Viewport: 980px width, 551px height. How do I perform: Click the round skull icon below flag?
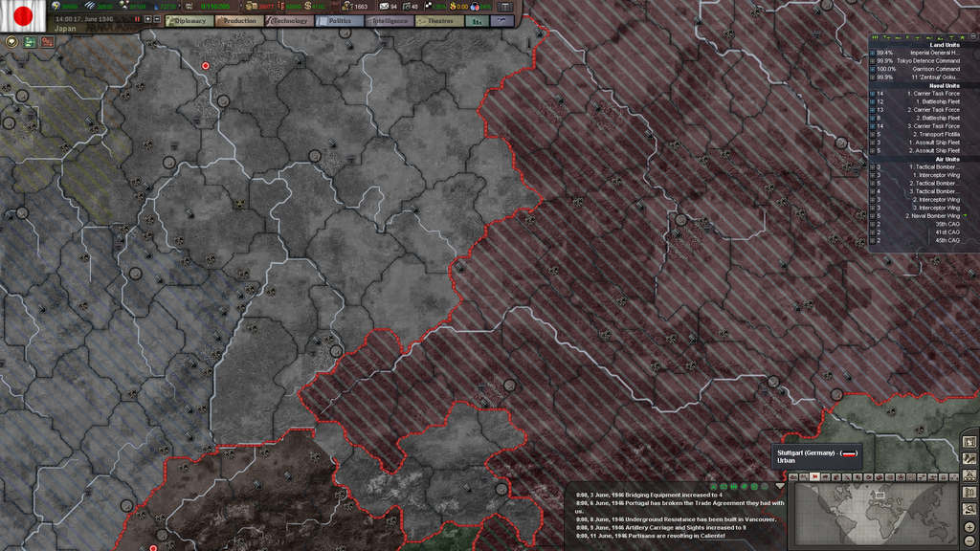pos(11,42)
